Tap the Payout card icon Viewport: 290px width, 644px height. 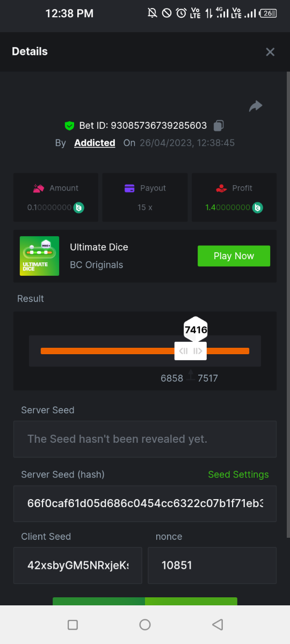(129, 188)
